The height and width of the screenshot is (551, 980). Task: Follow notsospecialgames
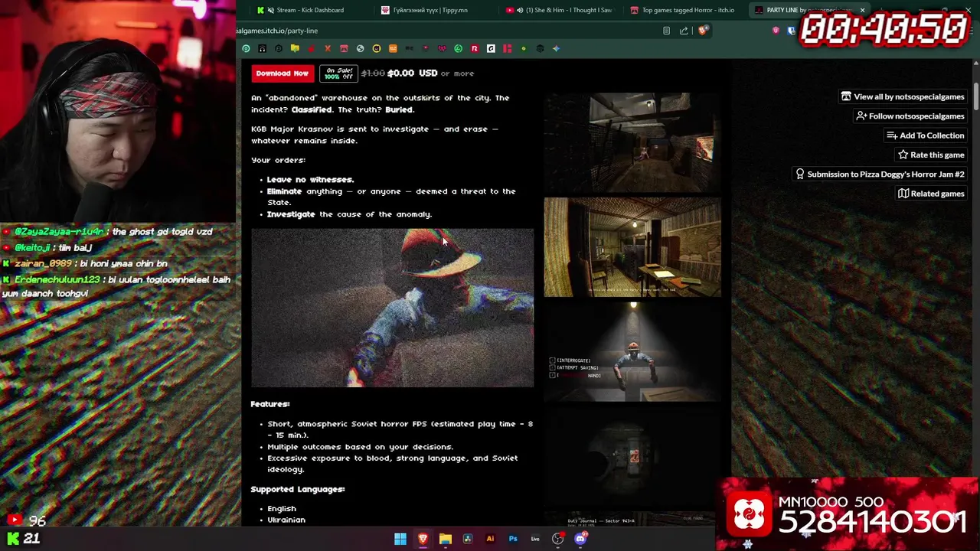pos(910,116)
